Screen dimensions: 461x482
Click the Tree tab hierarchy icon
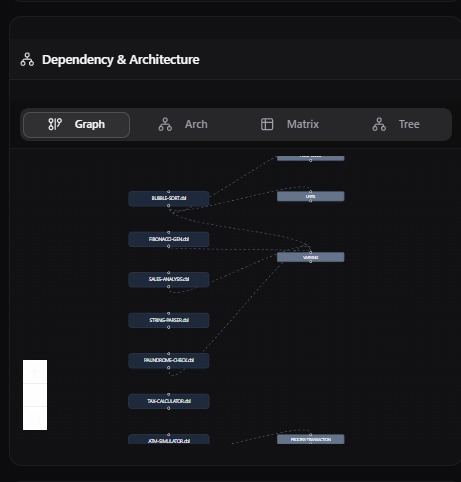click(x=379, y=124)
